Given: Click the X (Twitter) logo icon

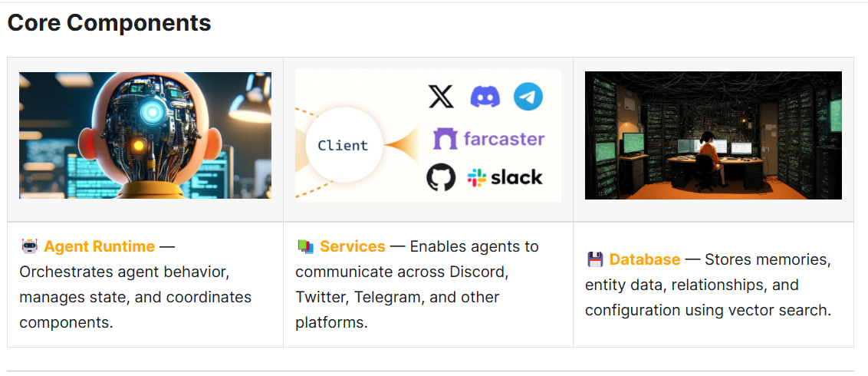Looking at the screenshot, I should click(441, 97).
